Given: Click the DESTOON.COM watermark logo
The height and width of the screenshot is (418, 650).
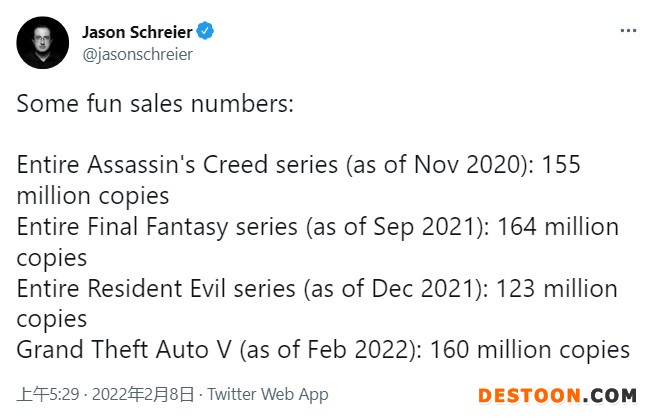Looking at the screenshot, I should click(x=557, y=396).
